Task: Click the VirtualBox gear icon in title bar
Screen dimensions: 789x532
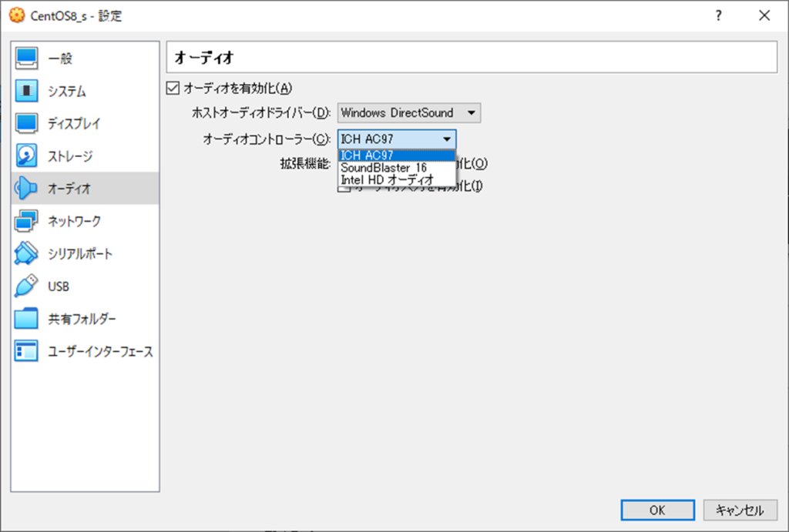Action: coord(17,15)
